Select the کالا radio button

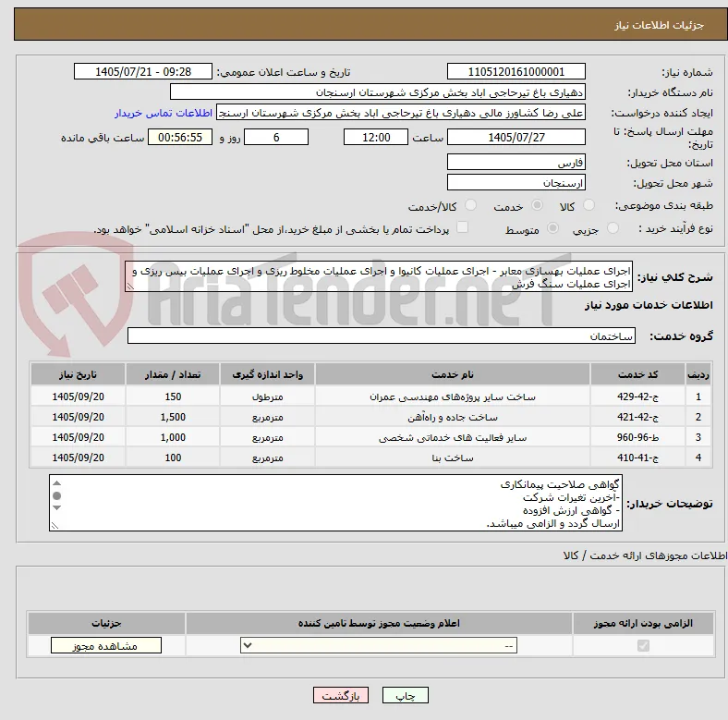(x=588, y=205)
